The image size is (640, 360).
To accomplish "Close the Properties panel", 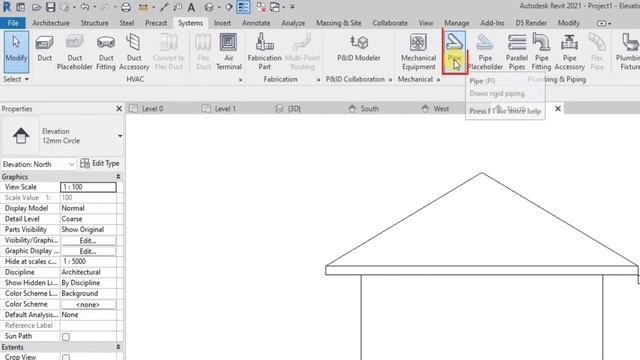I will [119, 109].
